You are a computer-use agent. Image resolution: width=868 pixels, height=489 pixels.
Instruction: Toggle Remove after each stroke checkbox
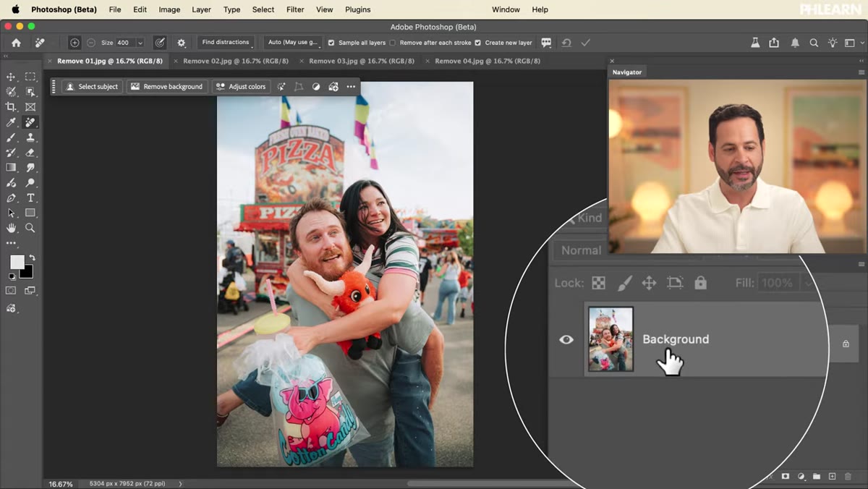(393, 43)
